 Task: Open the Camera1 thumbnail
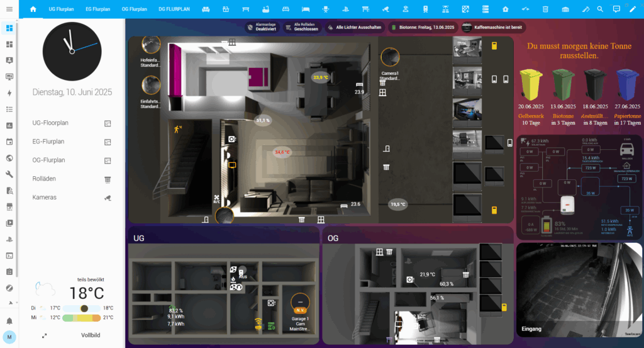pos(390,57)
